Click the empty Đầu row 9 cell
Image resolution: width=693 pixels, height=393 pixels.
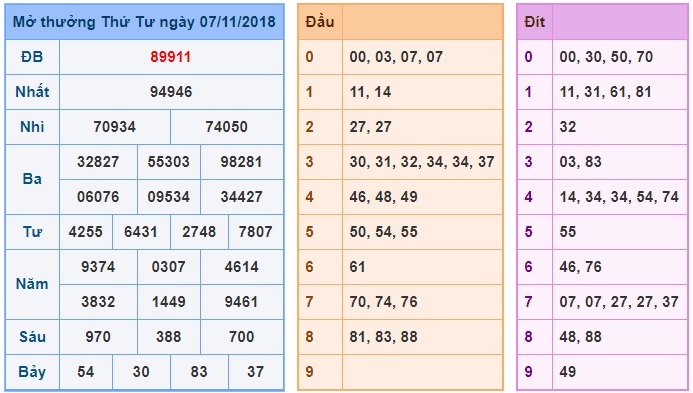point(423,372)
